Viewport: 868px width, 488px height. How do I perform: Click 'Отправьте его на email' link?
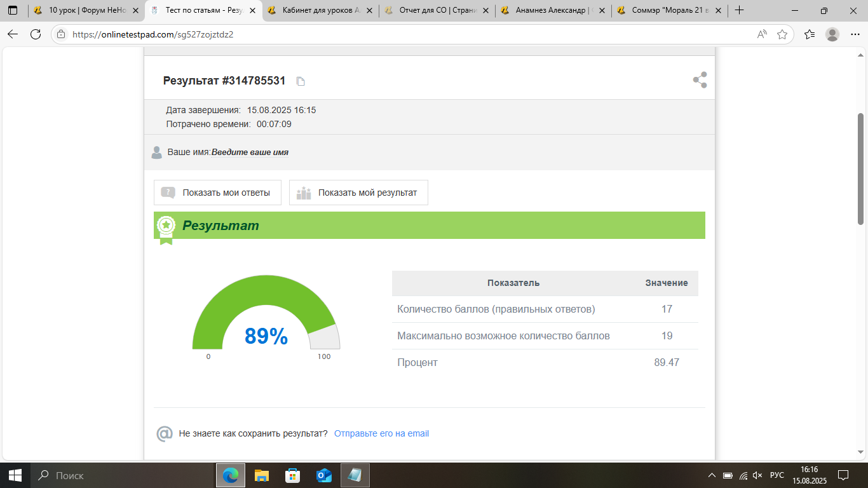381,433
